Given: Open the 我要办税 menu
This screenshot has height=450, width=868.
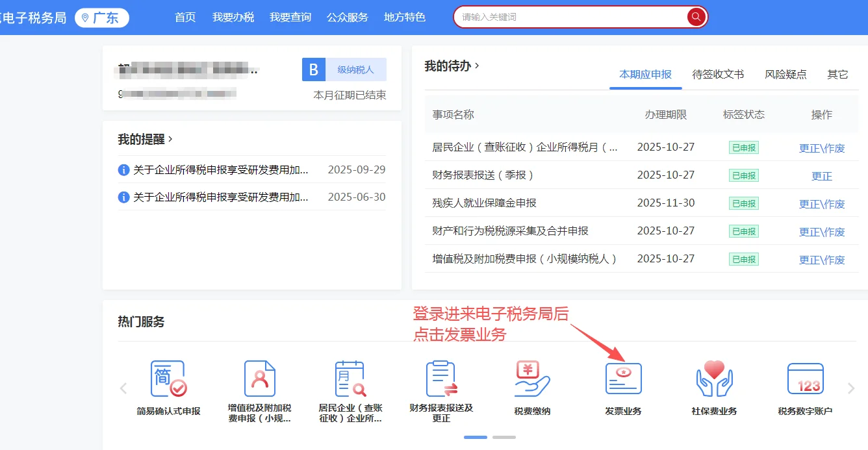Looking at the screenshot, I should tap(233, 18).
